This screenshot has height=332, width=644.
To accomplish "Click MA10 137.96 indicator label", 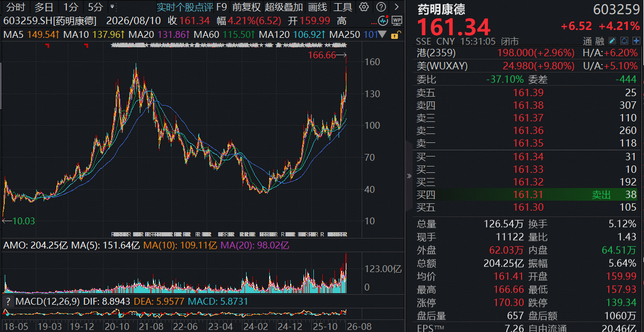I will click(x=94, y=35).
